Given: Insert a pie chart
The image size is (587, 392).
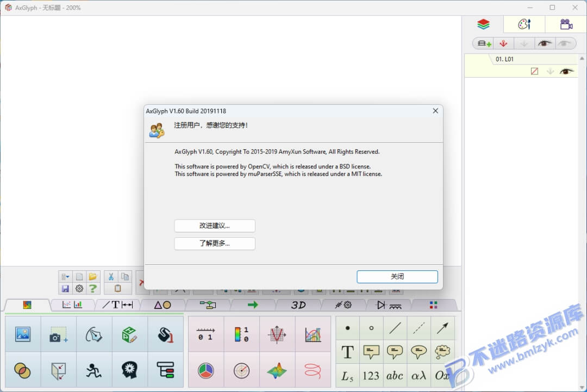Looking at the screenshot, I should coord(206,370).
